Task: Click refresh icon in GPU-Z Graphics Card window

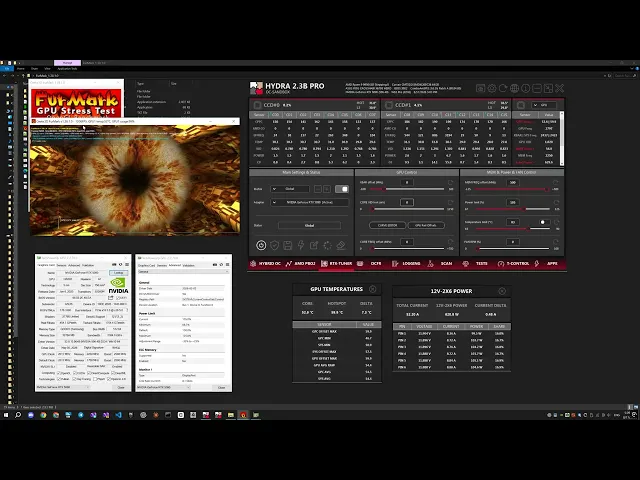Action: click(x=120, y=265)
